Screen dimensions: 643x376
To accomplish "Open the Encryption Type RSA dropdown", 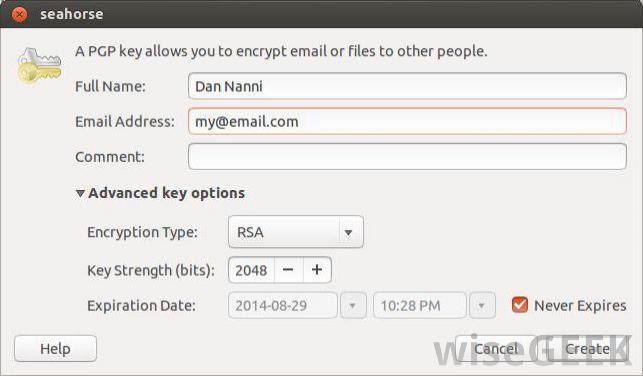I will [296, 232].
